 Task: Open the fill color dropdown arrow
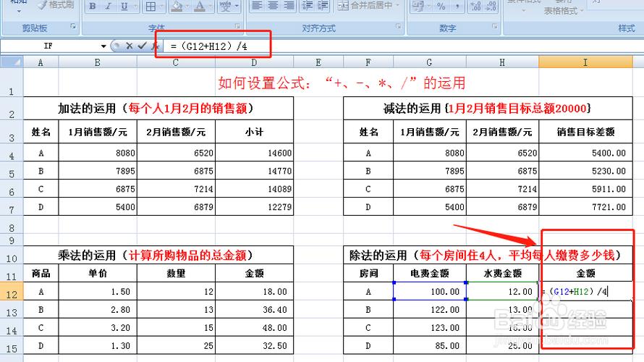pyautogui.click(x=187, y=6)
